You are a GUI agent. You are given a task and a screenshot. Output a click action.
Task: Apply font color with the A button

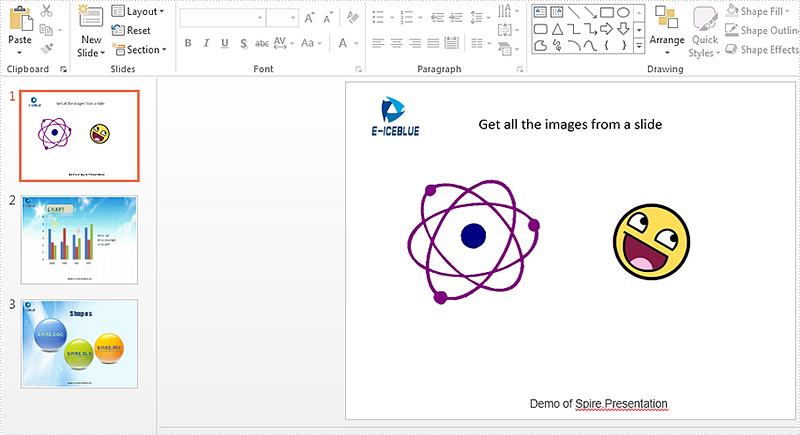[343, 43]
